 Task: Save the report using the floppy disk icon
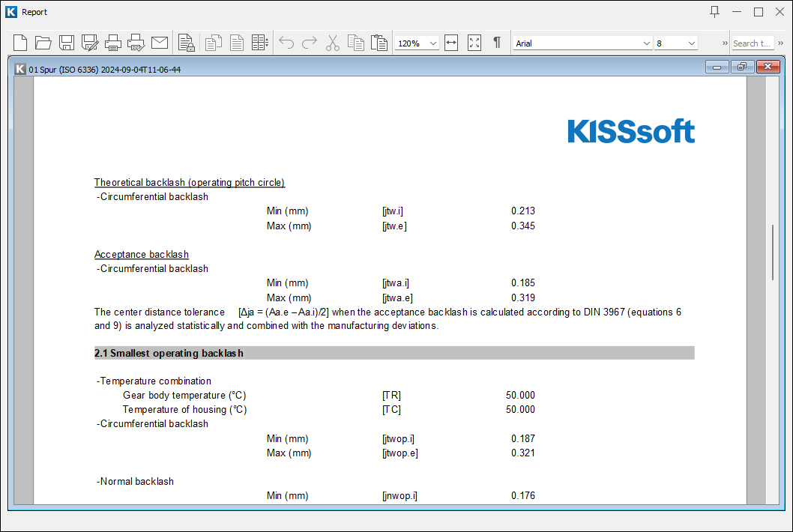67,43
